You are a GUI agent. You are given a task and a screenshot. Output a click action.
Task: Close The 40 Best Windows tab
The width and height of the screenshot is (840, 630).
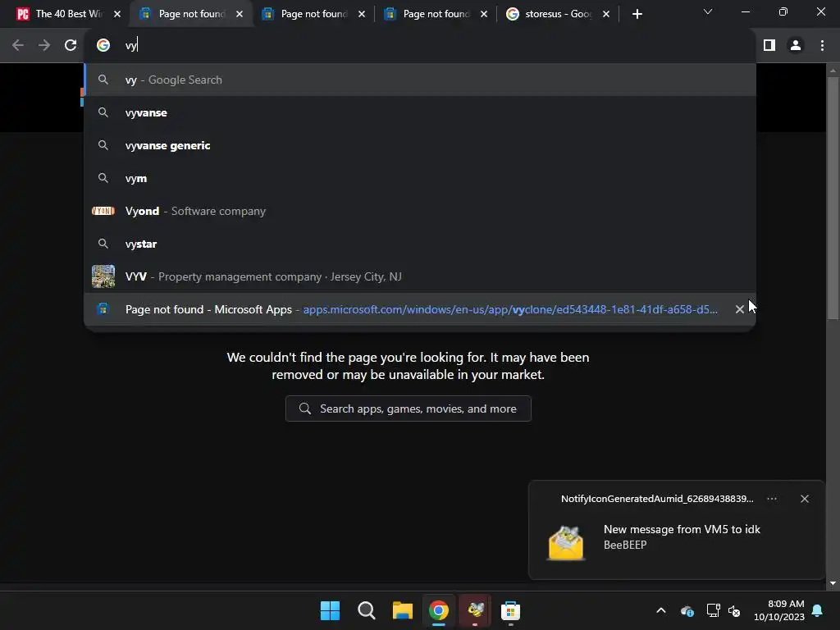117,14
